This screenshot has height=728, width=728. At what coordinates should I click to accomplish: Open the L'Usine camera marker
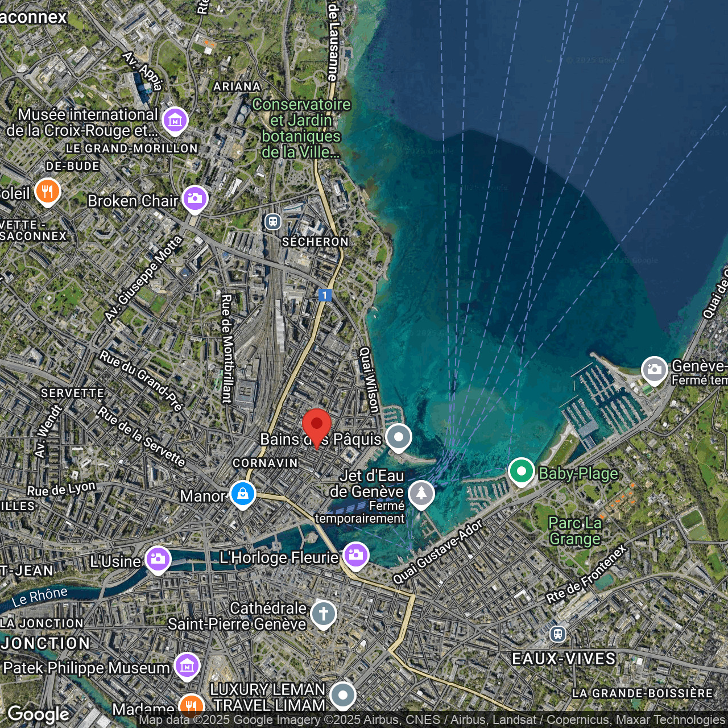click(x=158, y=560)
